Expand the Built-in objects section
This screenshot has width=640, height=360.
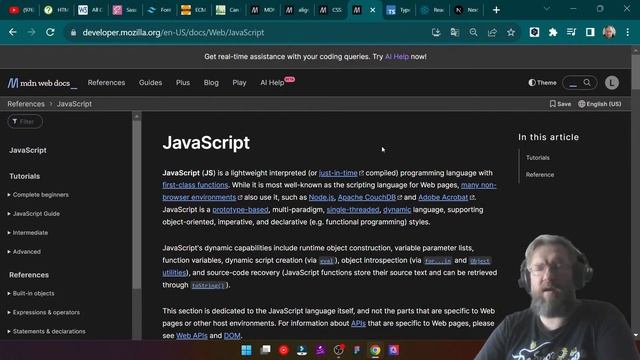[x=31, y=293]
